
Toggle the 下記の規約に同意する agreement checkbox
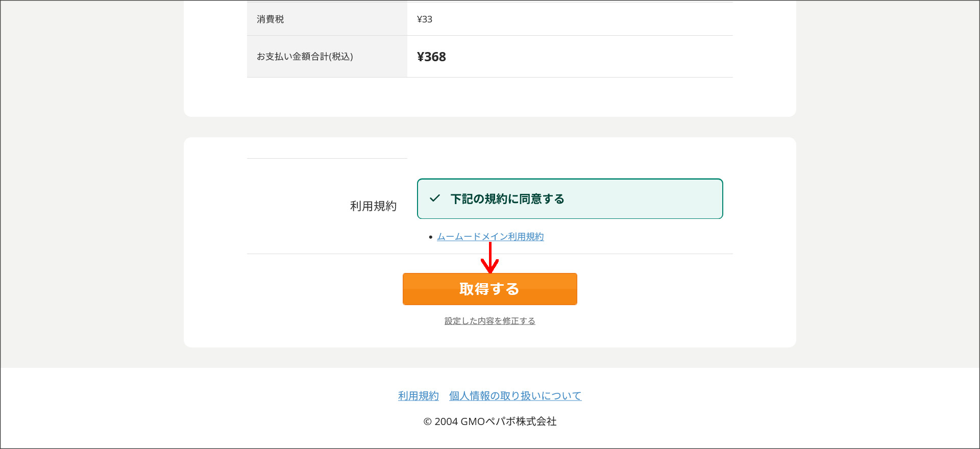pos(570,198)
